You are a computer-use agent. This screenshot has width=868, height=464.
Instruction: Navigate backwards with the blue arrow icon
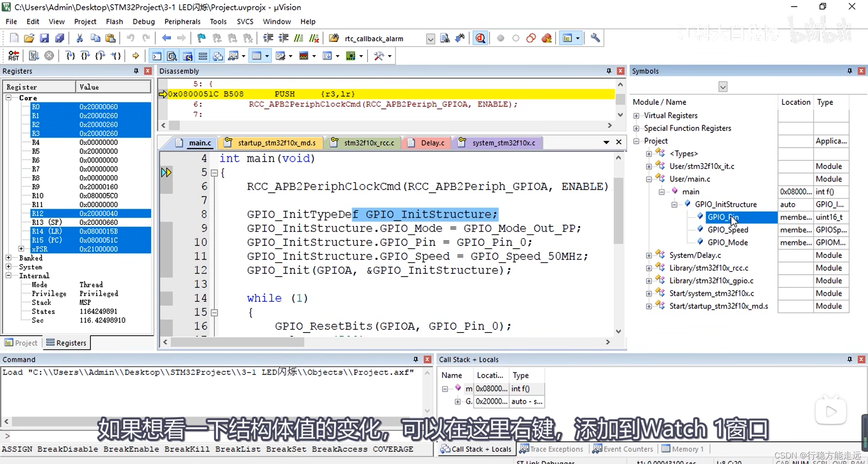pos(166,38)
